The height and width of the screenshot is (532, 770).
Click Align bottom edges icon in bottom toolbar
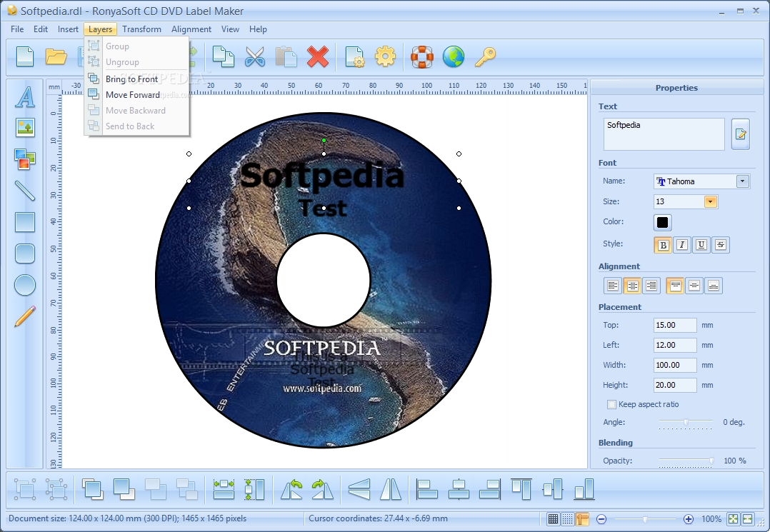coord(584,489)
